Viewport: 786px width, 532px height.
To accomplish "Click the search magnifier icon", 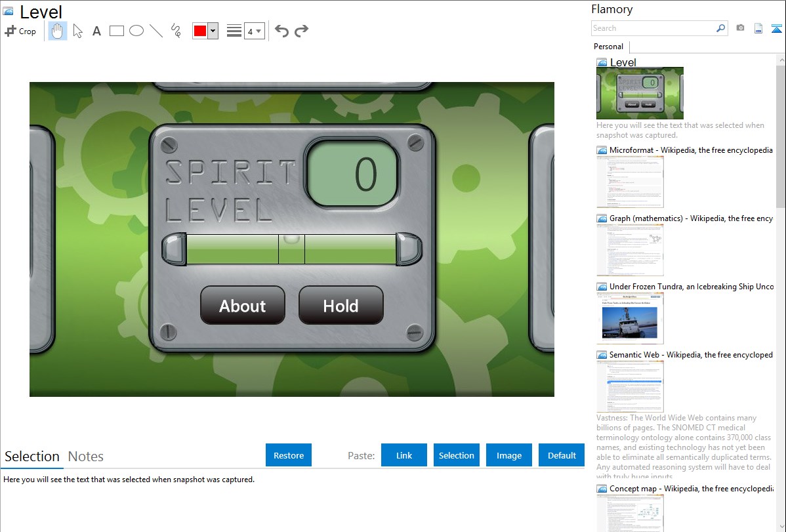I will (721, 28).
